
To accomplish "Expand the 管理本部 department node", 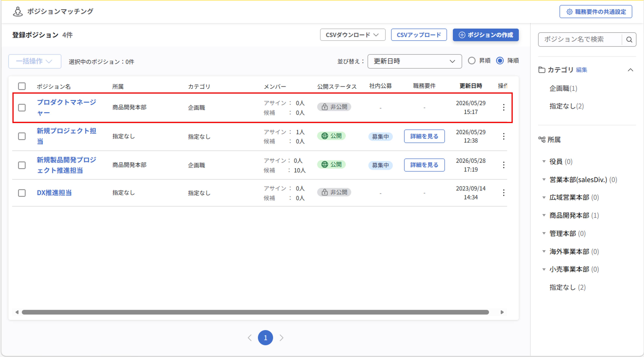I will (544, 233).
